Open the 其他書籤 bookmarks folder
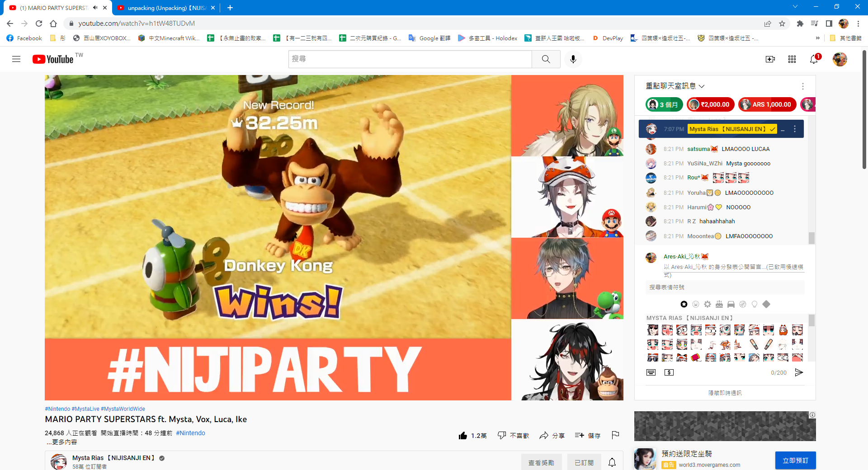The height and width of the screenshot is (470, 868). 846,38
